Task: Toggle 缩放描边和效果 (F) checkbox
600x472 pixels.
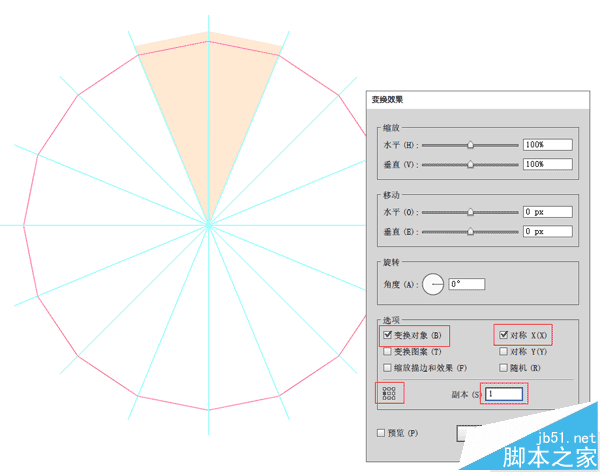Action: point(388,368)
